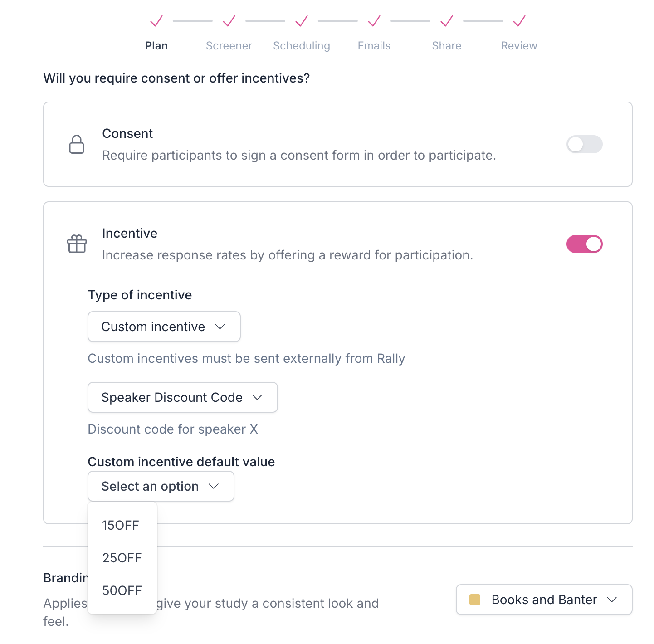Open the Custom incentive type dropdown
Viewport: 654px width, 644px height.
[164, 327]
